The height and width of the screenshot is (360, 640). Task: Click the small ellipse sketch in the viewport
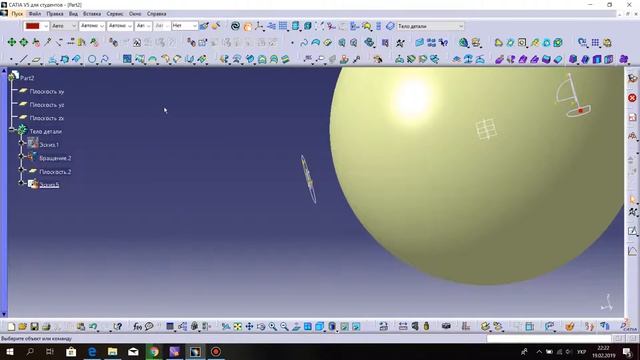click(309, 179)
